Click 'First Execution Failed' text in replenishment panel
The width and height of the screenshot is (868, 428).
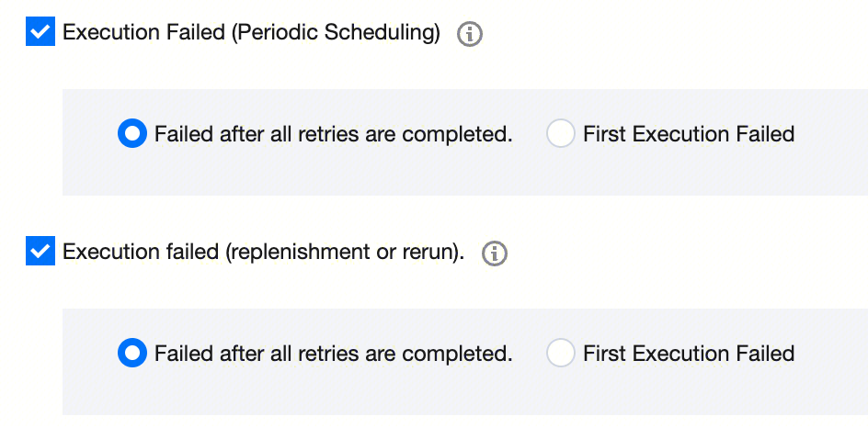689,354
